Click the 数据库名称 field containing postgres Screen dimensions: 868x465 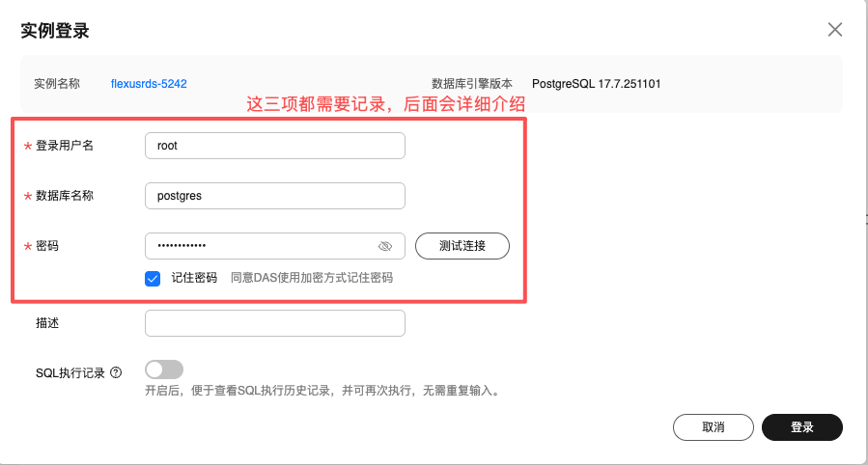(x=274, y=196)
